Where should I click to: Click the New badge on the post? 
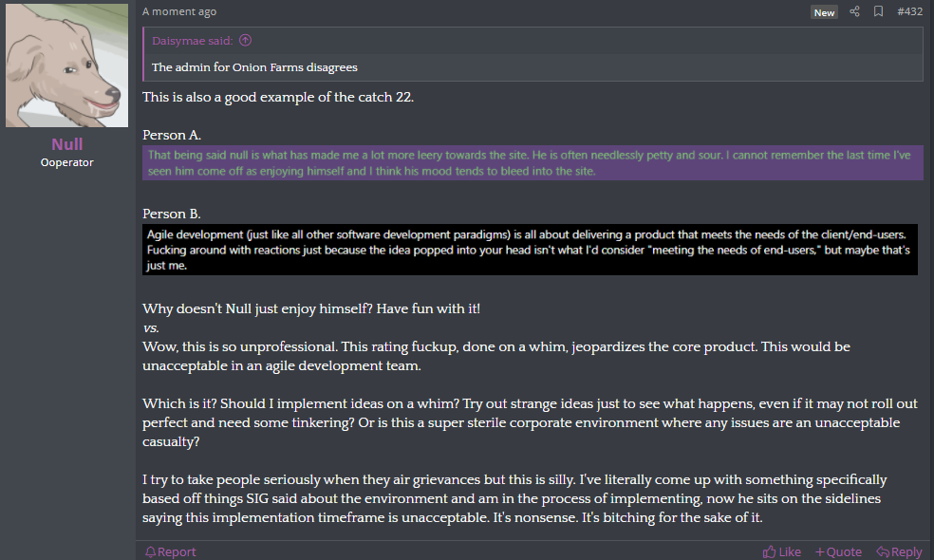(x=824, y=12)
